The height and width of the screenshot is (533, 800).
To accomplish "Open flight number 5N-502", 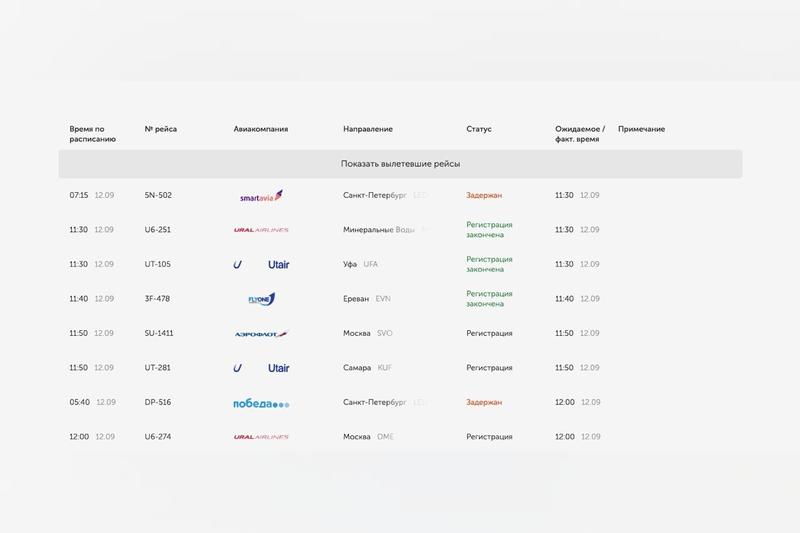I will 158,196.
